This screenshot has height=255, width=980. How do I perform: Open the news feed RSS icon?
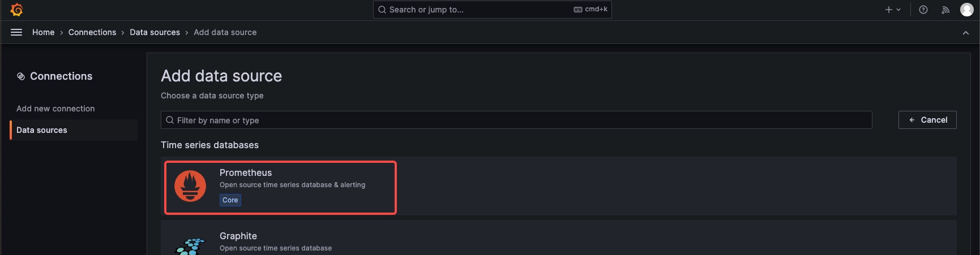point(945,10)
